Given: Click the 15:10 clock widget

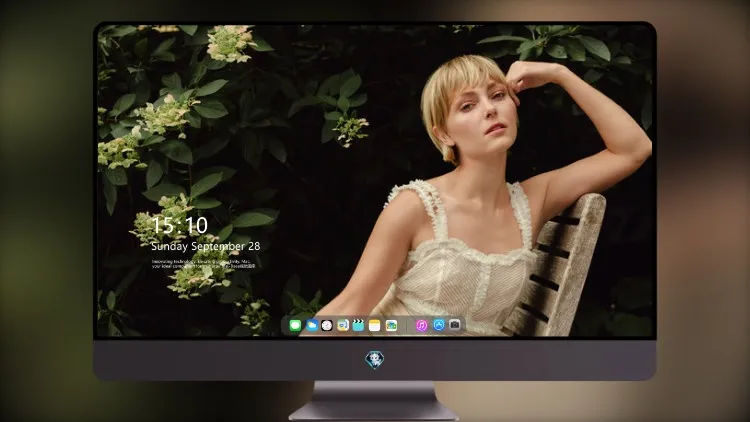Looking at the screenshot, I should pyautogui.click(x=179, y=225).
